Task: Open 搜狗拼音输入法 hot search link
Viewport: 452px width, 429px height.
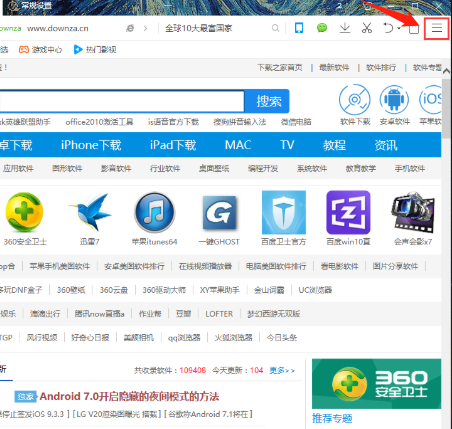Action: click(x=240, y=122)
